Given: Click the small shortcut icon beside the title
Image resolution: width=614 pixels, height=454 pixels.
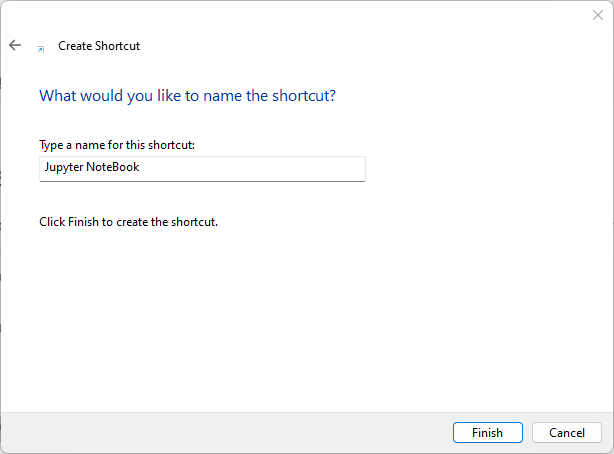Looking at the screenshot, I should (41, 48).
